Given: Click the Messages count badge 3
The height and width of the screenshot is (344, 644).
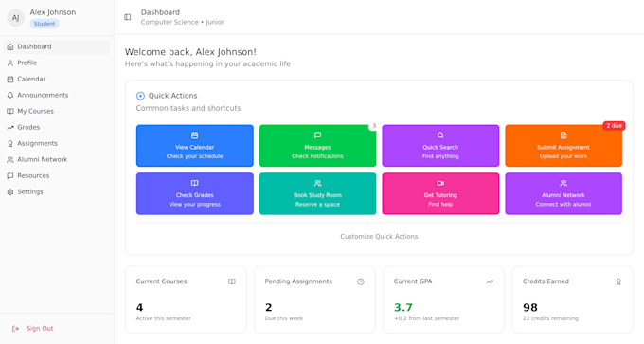Looking at the screenshot, I should tap(374, 126).
